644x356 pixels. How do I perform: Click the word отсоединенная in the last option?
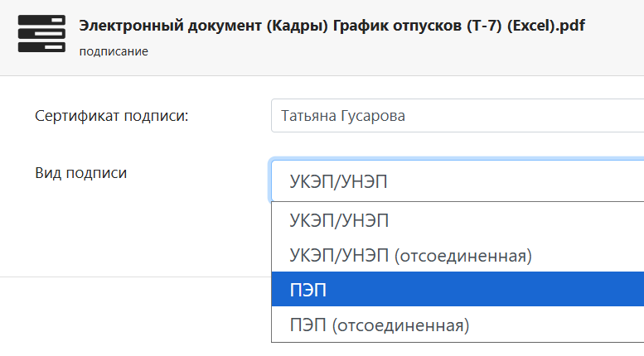[x=400, y=325]
